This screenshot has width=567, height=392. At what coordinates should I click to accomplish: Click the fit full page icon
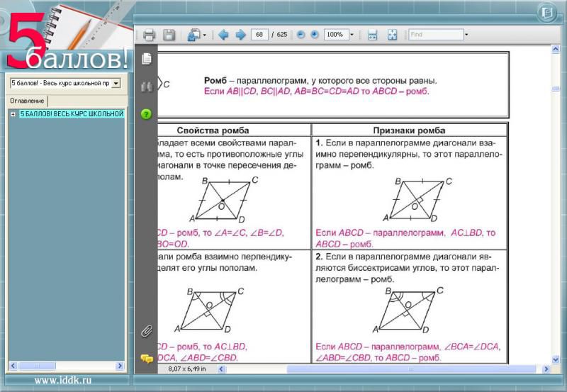(x=392, y=35)
